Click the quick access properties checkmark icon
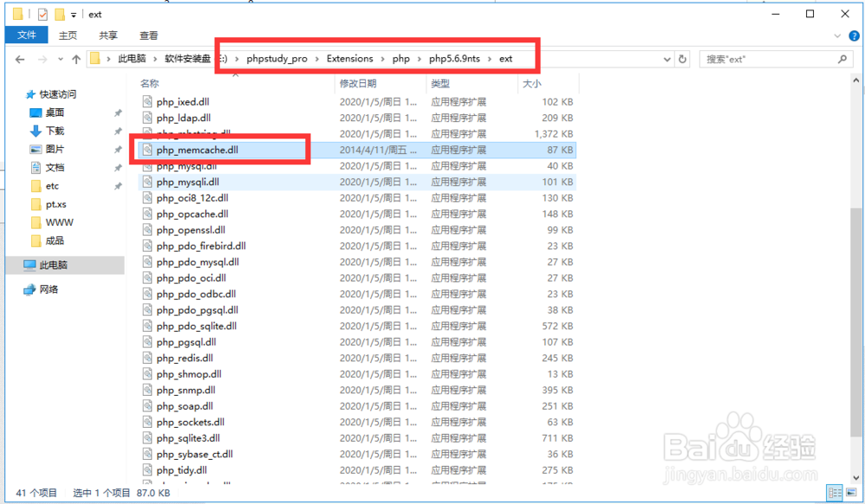865x504 pixels. pos(42,15)
